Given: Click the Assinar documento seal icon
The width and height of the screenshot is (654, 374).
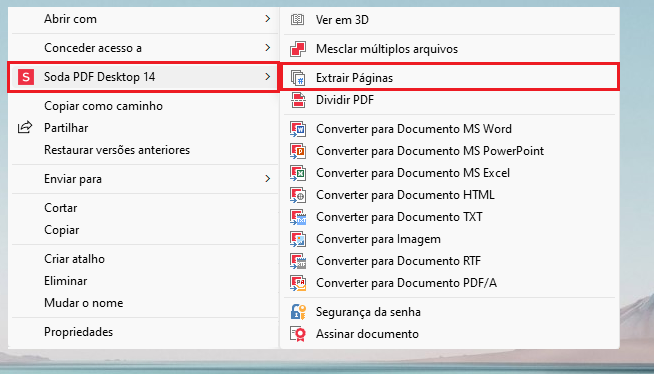Looking at the screenshot, I should click(x=298, y=334).
